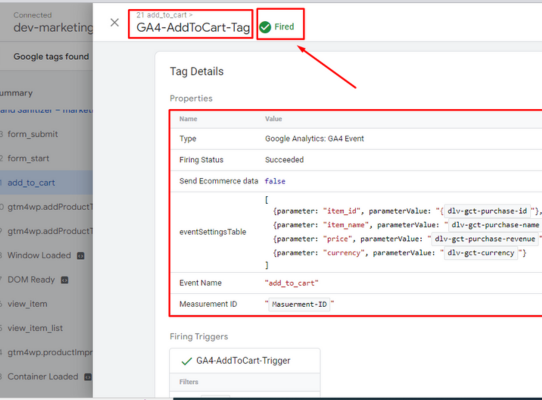Viewport: 542px width, 400px height.
Task: Select the add_to_cart event in sidebar
Action: tap(46, 183)
